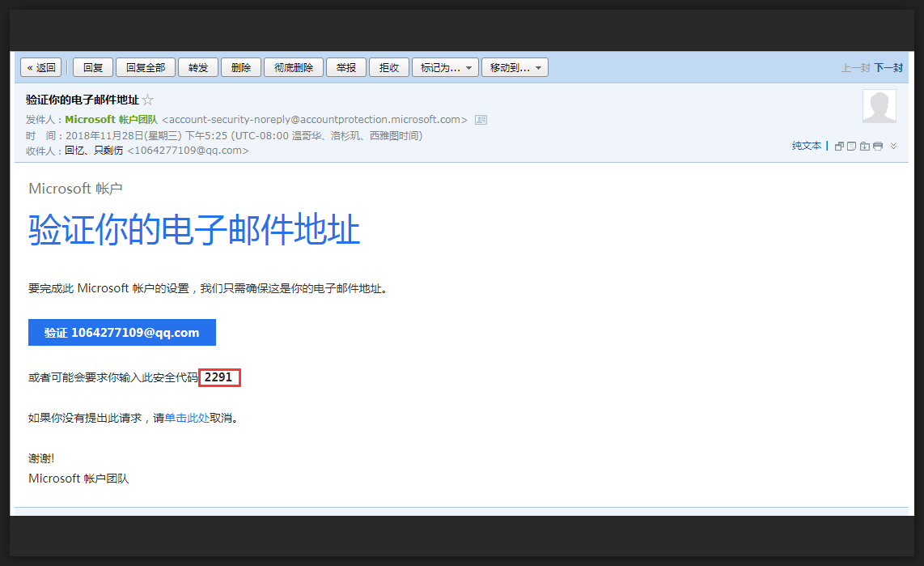
Task: Expand header details with double chevron
Action: coord(893,146)
